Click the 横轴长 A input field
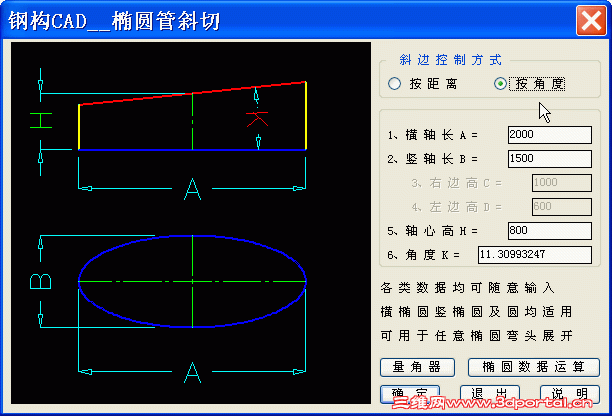The image size is (612, 416). tap(550, 135)
